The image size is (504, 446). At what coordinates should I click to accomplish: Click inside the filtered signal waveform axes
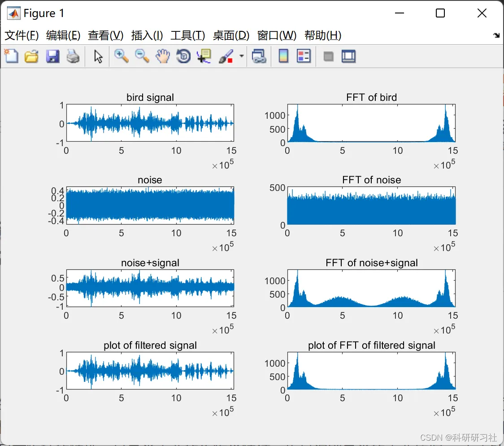150,371
